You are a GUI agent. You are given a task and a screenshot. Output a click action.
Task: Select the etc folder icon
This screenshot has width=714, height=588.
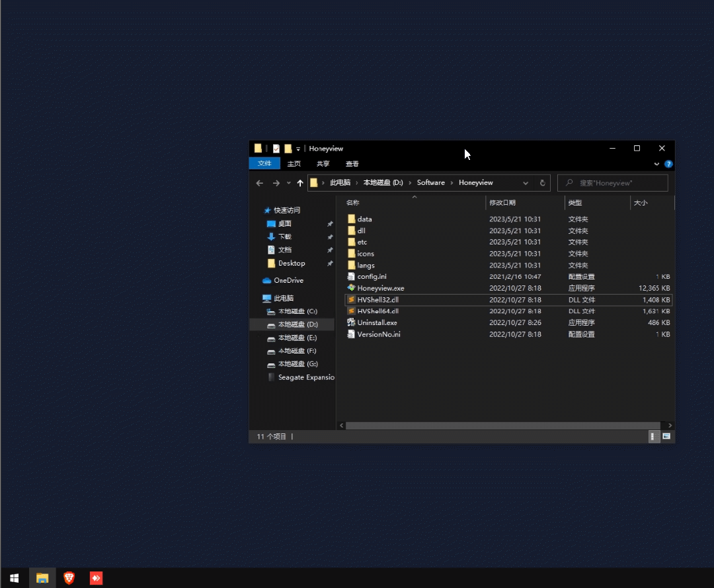351,242
